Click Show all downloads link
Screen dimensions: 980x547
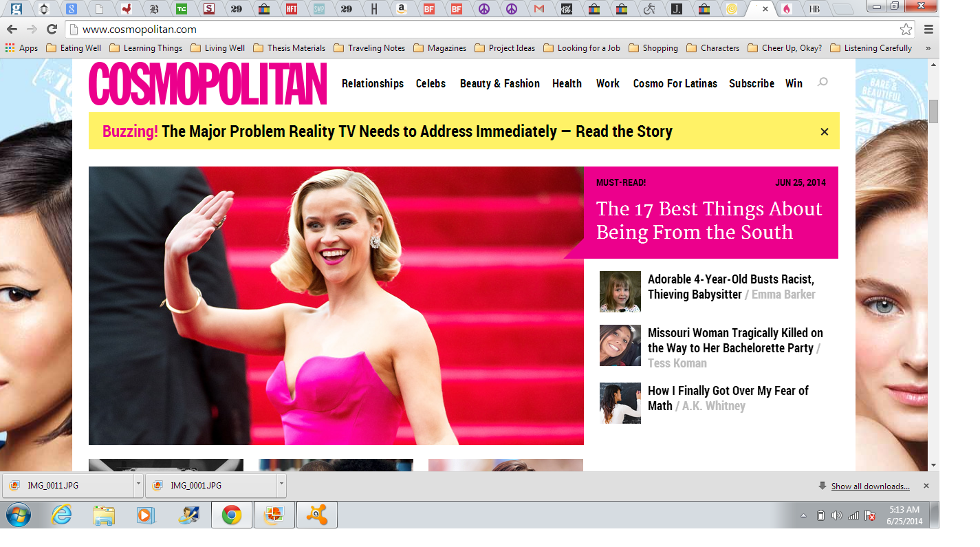[x=870, y=486]
